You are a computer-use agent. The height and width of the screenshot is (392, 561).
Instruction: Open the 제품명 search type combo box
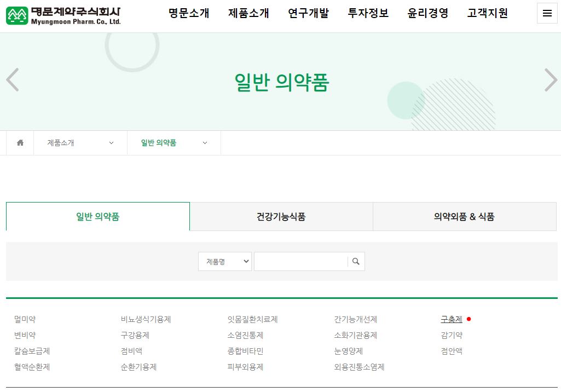pos(224,261)
